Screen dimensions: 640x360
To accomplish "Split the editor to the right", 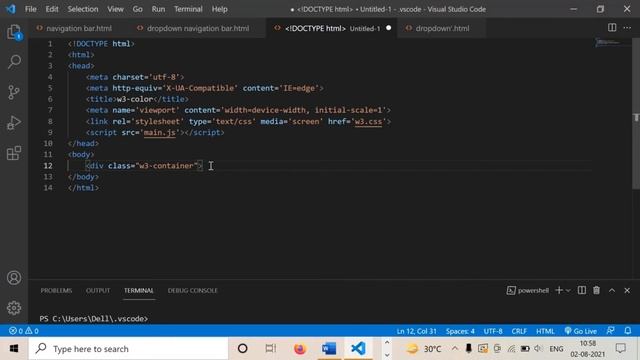I will click(612, 28).
